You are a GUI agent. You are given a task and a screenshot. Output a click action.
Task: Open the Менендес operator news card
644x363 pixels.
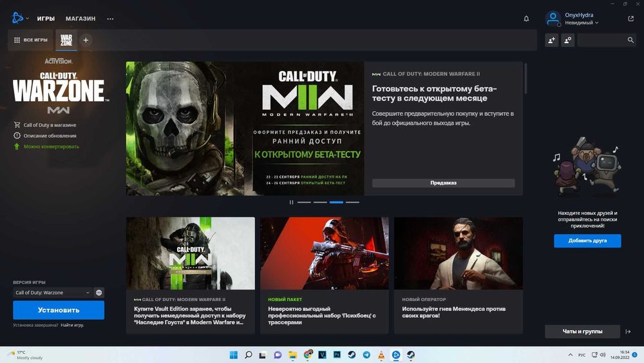[459, 275]
